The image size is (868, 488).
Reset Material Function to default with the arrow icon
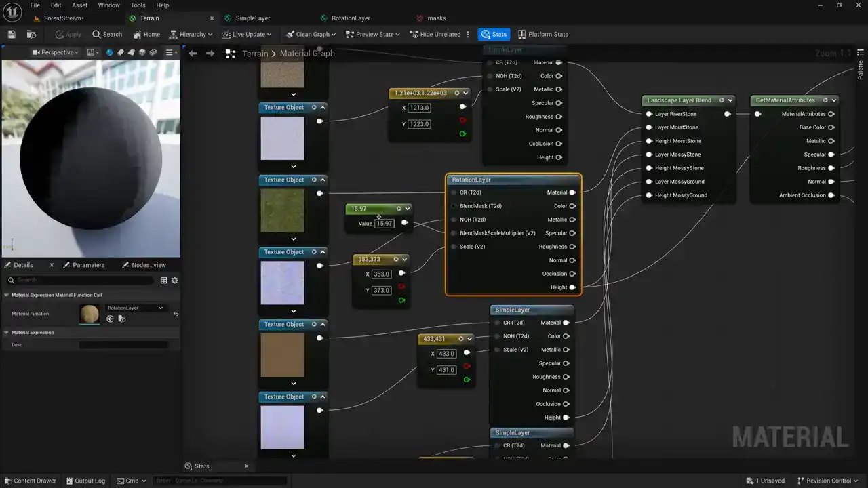(176, 314)
